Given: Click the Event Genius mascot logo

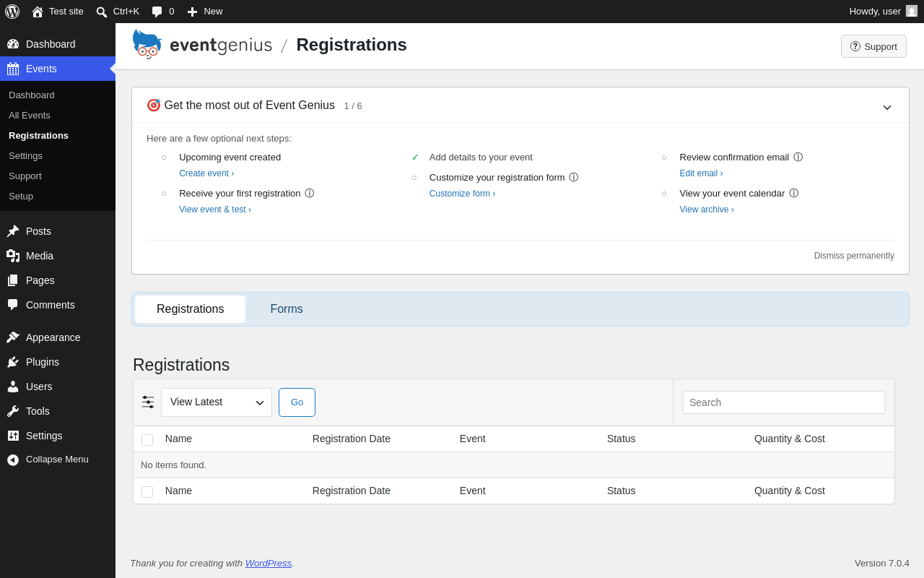Looking at the screenshot, I should click(x=147, y=44).
